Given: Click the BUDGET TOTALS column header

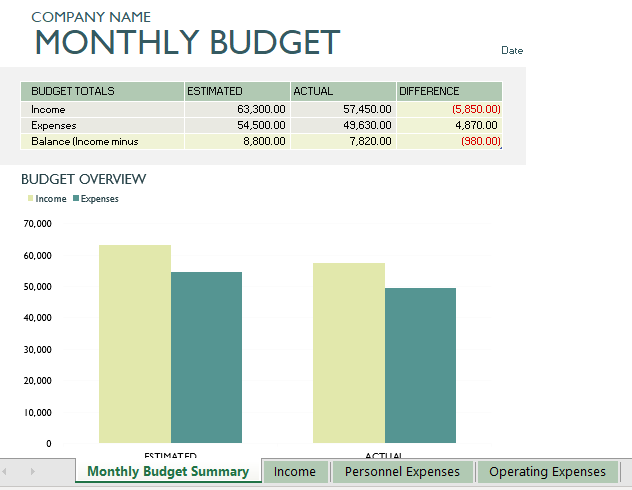Looking at the screenshot, I should pos(102,91).
